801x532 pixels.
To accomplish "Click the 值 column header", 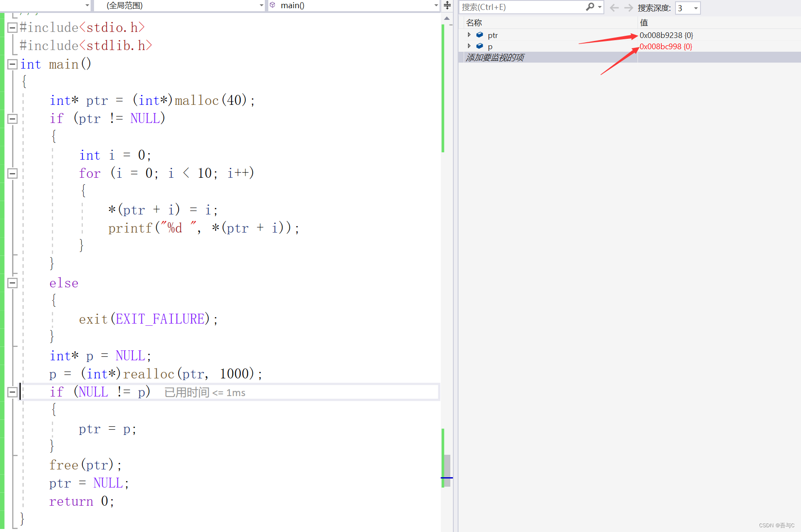I will 644,23.
